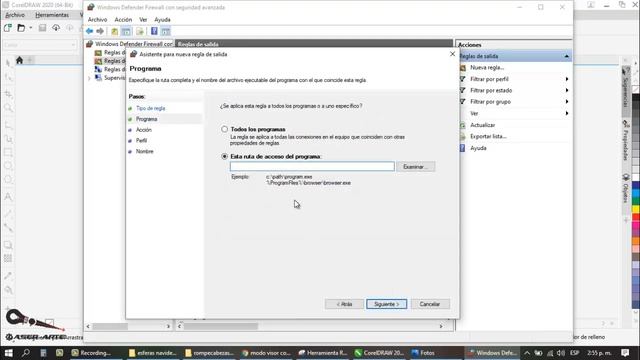Open the Objetos docker tab in CorelDRAW
Image resolution: width=640 pixels, height=360 pixels.
(626, 189)
